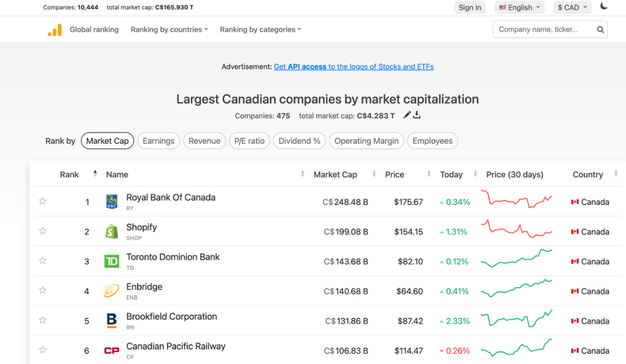Open the Enbridge company link

144,286
